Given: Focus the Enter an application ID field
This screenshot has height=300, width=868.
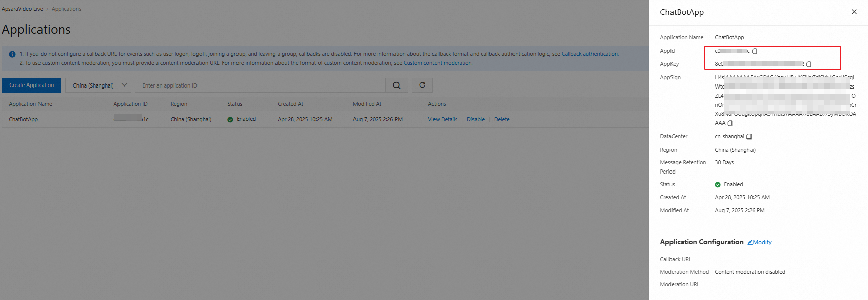Looking at the screenshot, I should click(260, 85).
